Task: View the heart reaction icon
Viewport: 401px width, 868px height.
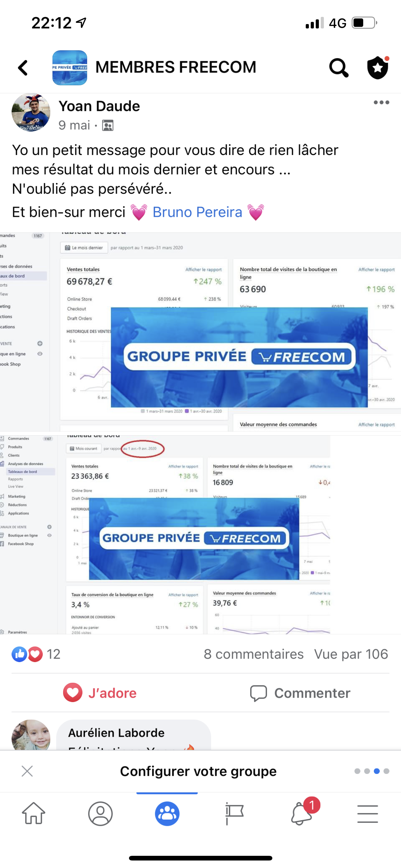Action: 35,654
